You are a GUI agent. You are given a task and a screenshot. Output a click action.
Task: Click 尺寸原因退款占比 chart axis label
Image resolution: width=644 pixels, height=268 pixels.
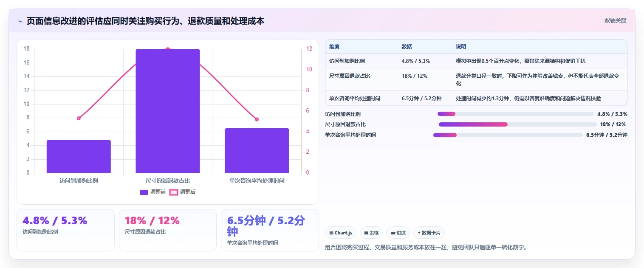click(x=168, y=181)
